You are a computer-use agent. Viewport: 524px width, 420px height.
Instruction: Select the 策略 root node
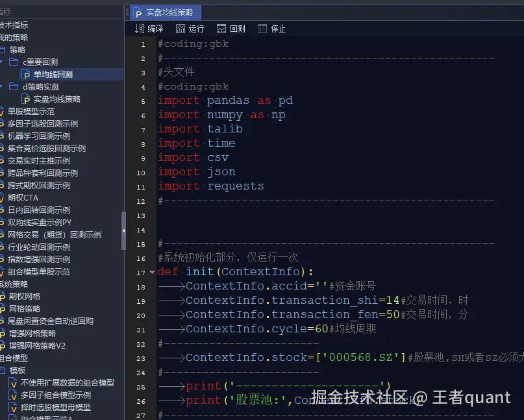(18, 49)
